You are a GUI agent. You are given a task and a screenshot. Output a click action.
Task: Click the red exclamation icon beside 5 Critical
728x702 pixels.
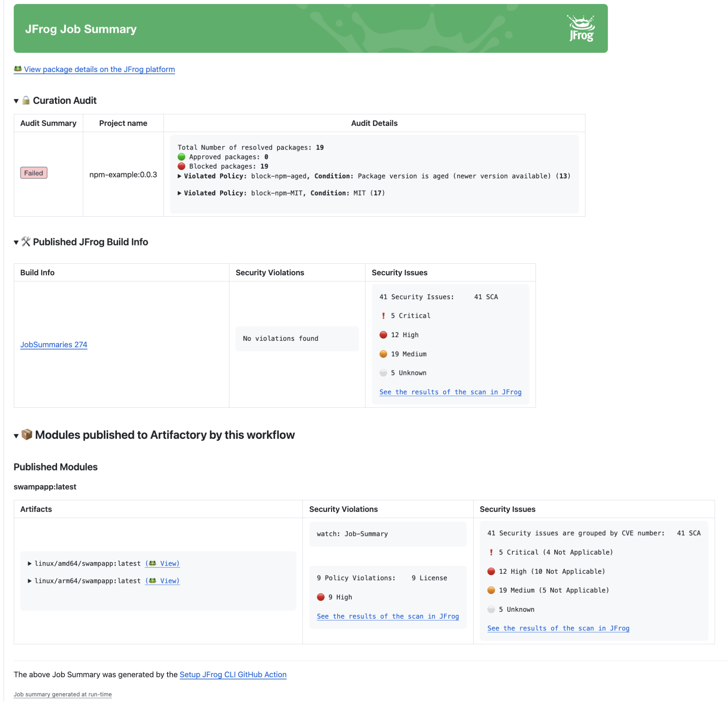click(383, 316)
